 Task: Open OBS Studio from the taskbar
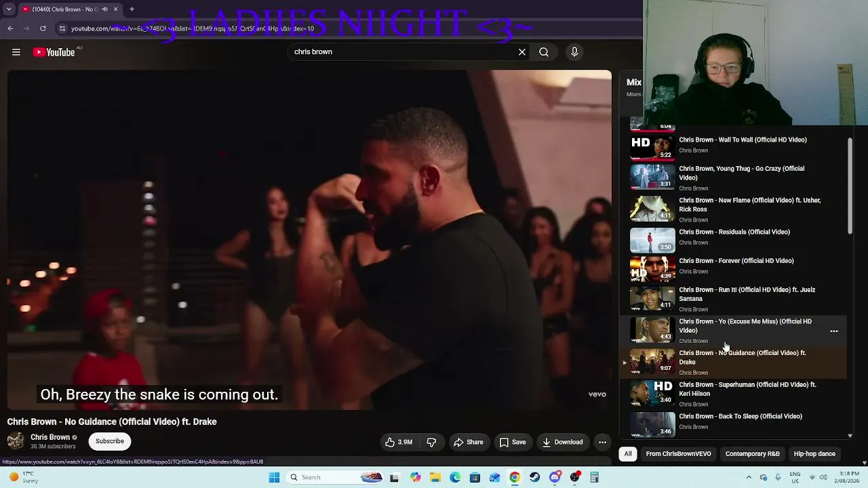click(575, 478)
